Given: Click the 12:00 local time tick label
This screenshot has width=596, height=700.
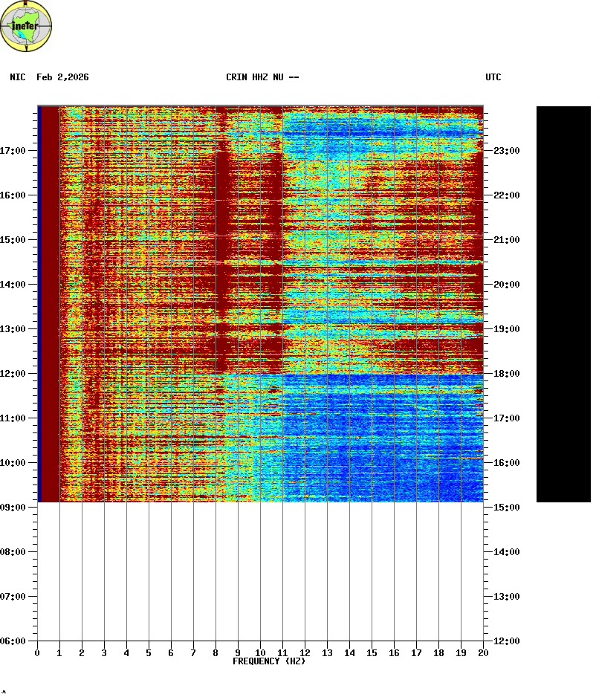Looking at the screenshot, I should [x=13, y=374].
